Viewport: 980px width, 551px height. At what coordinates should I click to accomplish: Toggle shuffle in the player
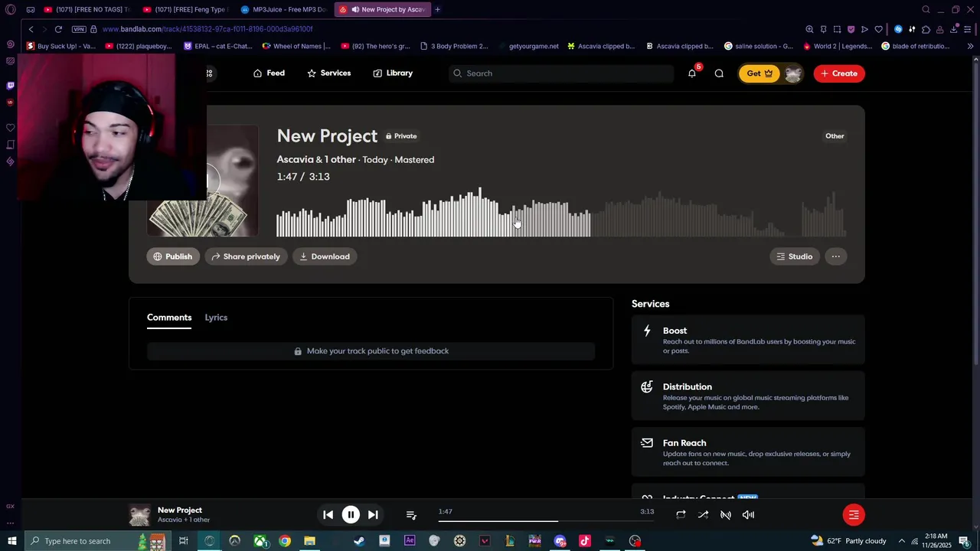coord(703,515)
